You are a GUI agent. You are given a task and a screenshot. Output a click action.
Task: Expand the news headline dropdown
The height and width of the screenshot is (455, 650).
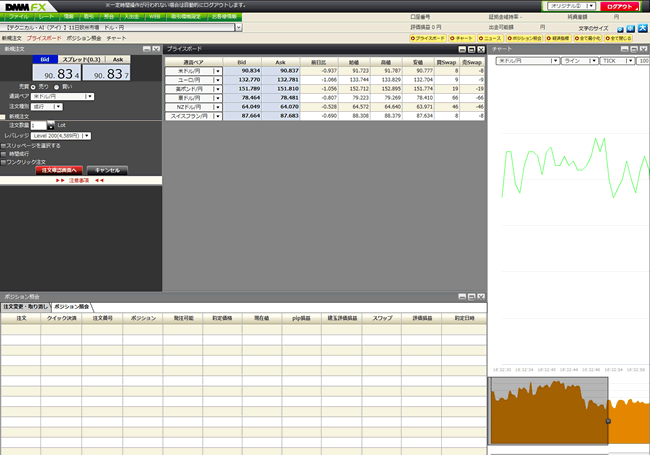pyautogui.click(x=238, y=27)
